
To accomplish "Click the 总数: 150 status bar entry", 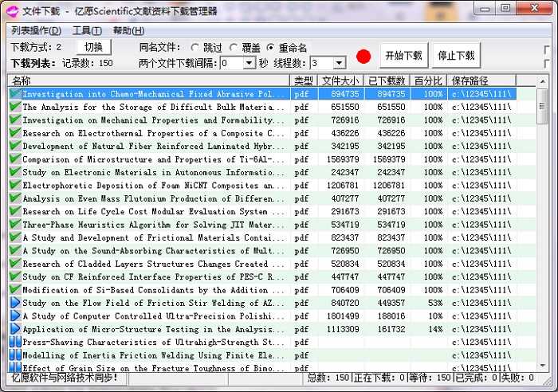I will click(328, 378).
